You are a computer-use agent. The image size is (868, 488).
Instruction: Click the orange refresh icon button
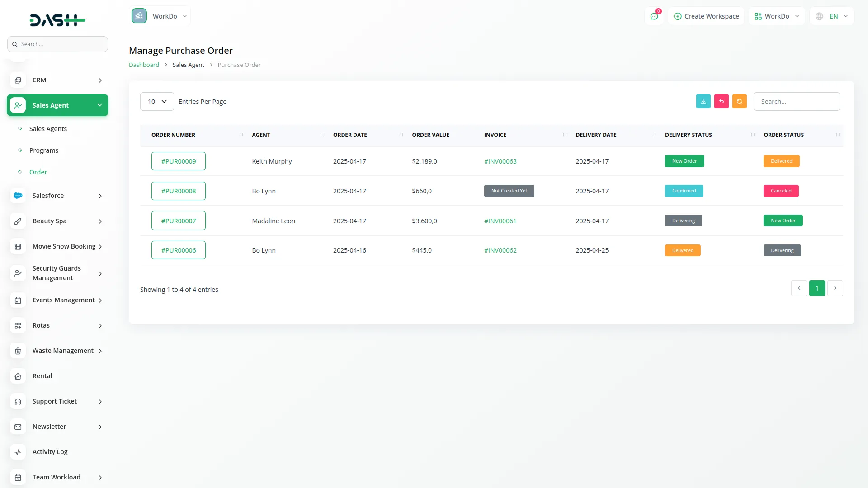[x=740, y=102]
